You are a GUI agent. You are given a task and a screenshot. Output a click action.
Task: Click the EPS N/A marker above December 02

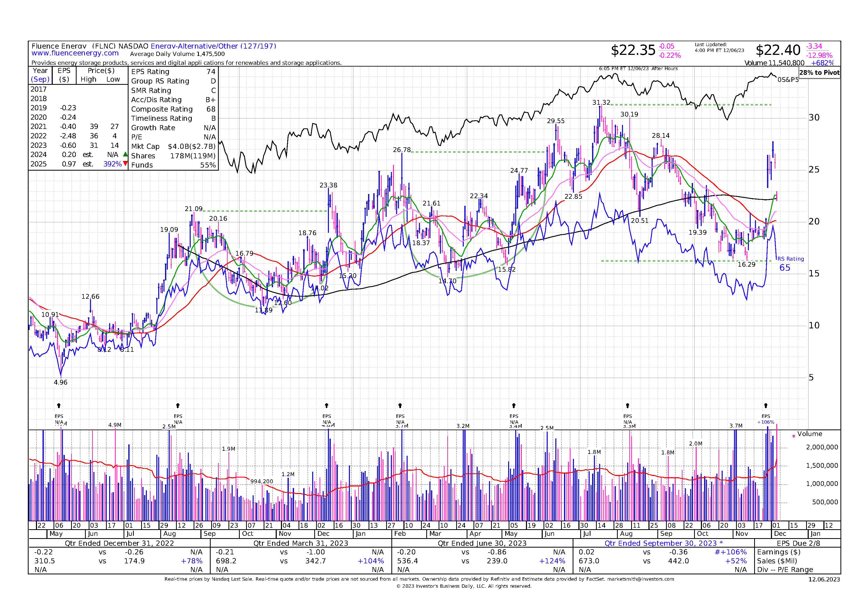point(327,406)
